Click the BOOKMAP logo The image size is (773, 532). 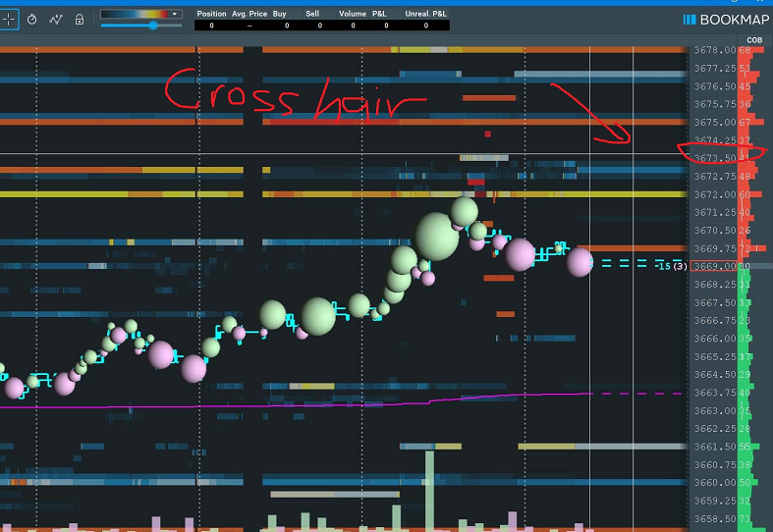coord(728,19)
